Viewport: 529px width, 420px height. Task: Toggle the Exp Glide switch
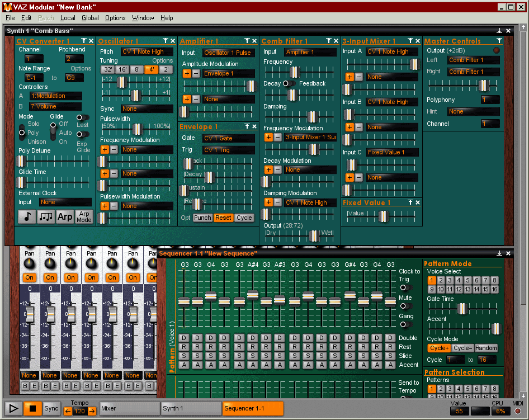(x=83, y=134)
